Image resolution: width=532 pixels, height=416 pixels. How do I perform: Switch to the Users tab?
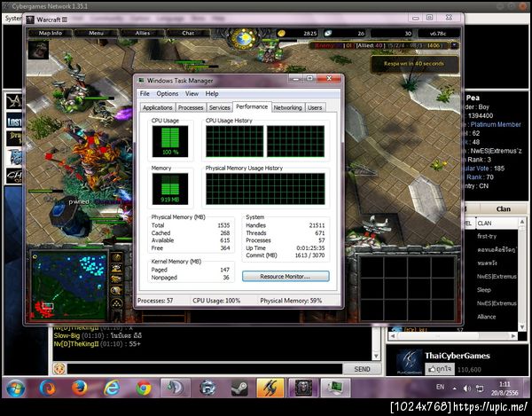point(315,107)
